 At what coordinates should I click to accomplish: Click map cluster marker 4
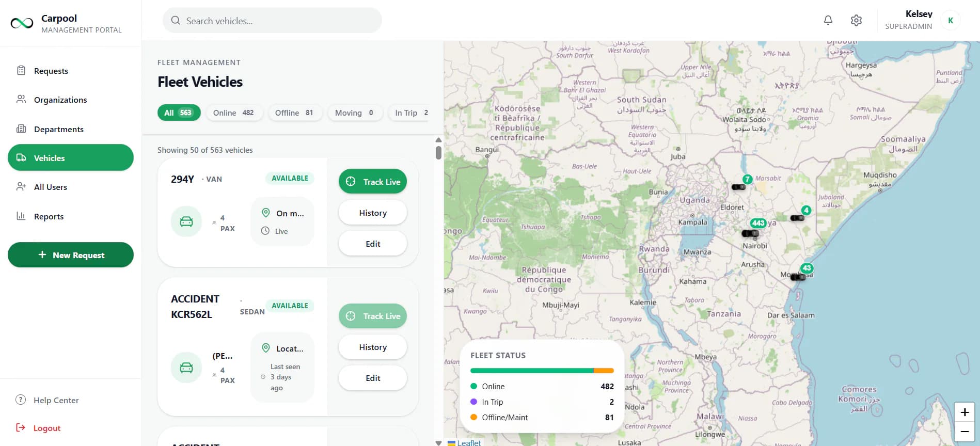pyautogui.click(x=806, y=210)
